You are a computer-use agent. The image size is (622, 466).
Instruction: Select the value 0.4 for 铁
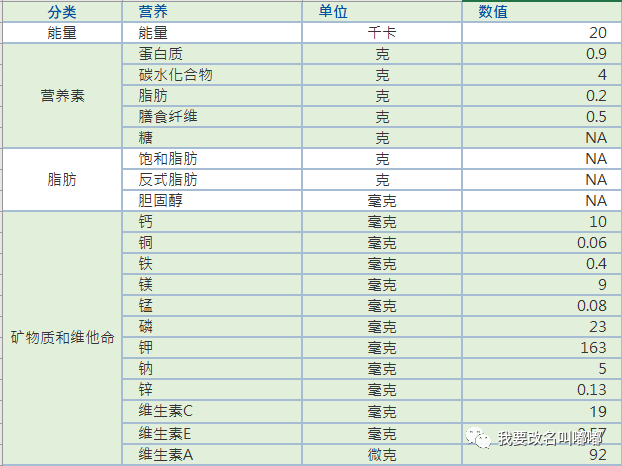pyautogui.click(x=542, y=264)
